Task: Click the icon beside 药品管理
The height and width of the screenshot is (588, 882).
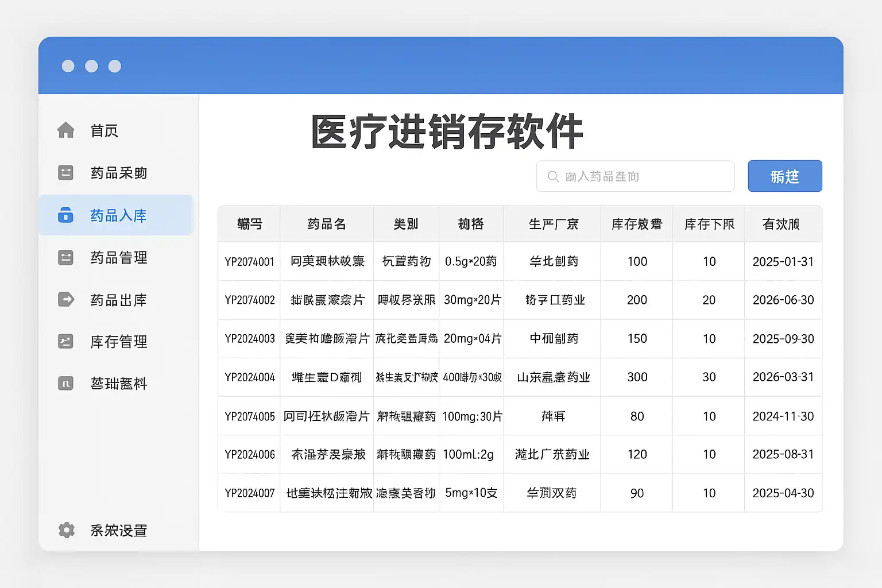Action: coord(66,258)
